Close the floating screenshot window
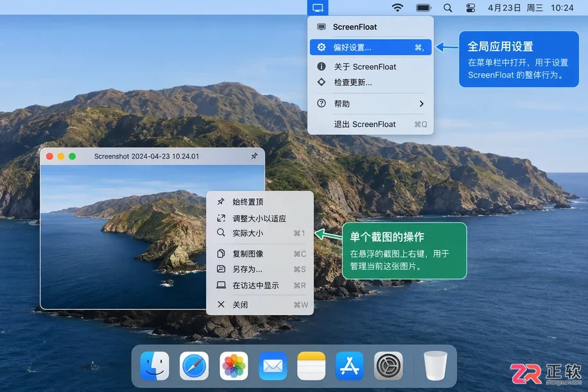The image size is (588, 392). pos(49,157)
